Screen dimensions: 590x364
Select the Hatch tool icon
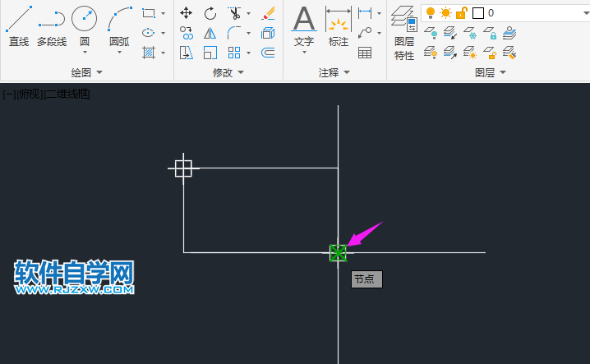pyautogui.click(x=149, y=53)
